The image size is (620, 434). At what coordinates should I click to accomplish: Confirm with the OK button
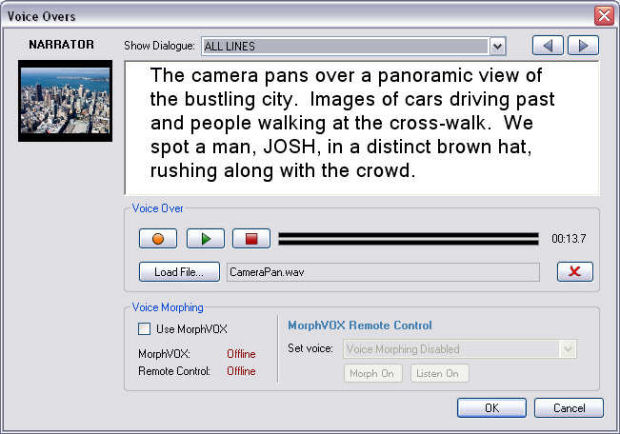pyautogui.click(x=491, y=408)
